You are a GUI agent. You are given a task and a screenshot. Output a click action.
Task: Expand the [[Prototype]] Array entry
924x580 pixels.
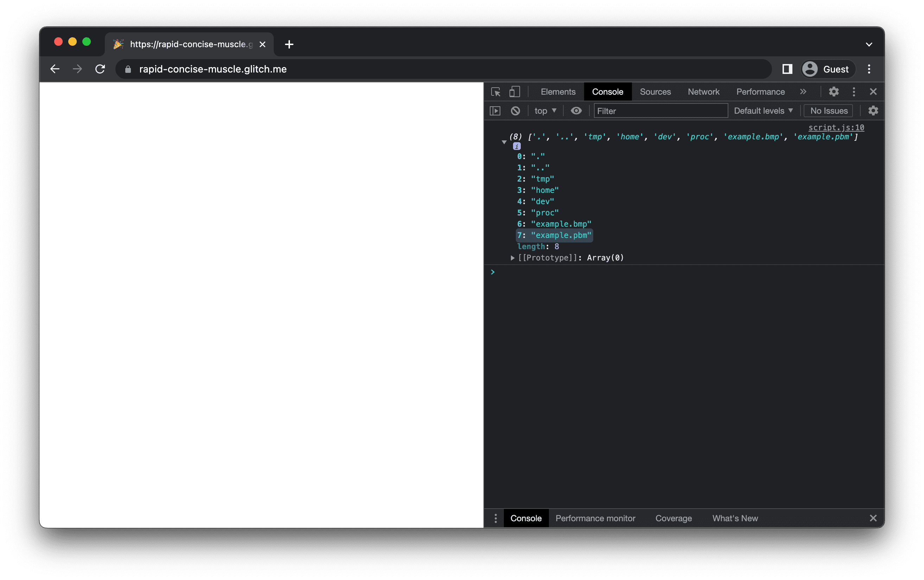511,257
